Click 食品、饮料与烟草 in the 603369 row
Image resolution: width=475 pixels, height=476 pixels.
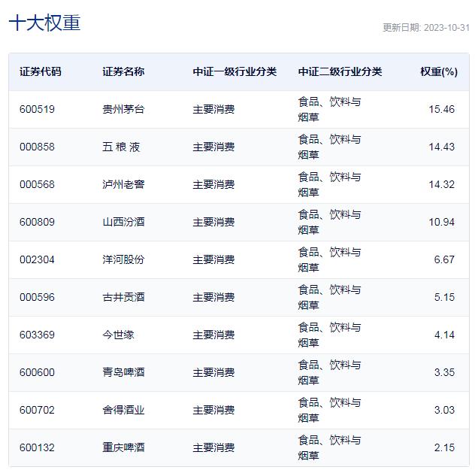click(x=329, y=335)
